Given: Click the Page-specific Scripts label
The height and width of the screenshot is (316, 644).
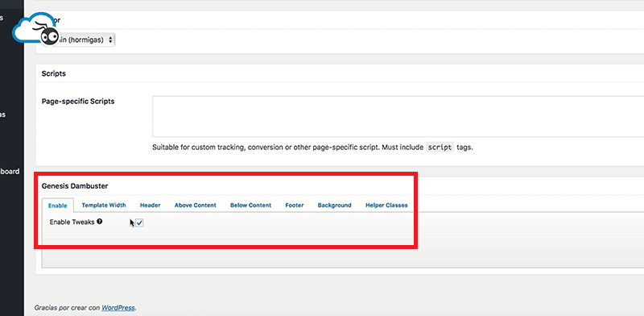Looking at the screenshot, I should [78, 101].
